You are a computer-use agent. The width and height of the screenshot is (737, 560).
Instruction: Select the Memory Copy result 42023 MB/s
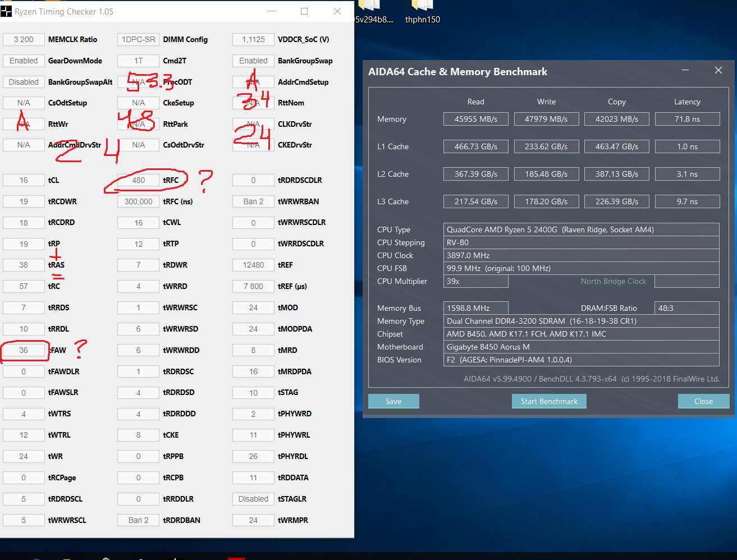point(617,119)
